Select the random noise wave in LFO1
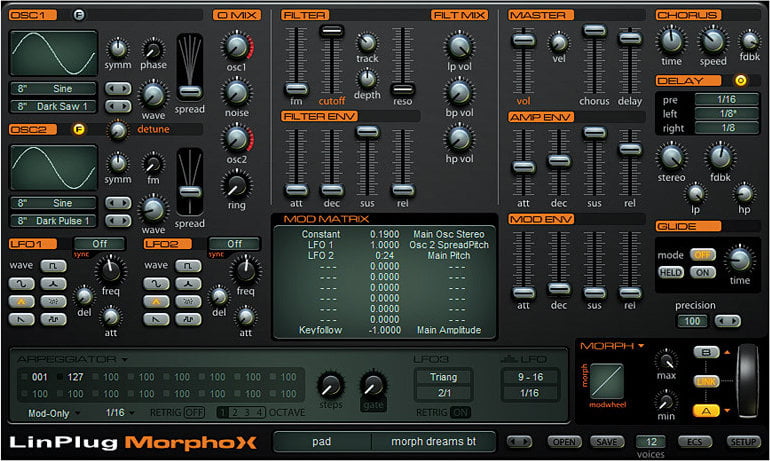 tap(53, 301)
